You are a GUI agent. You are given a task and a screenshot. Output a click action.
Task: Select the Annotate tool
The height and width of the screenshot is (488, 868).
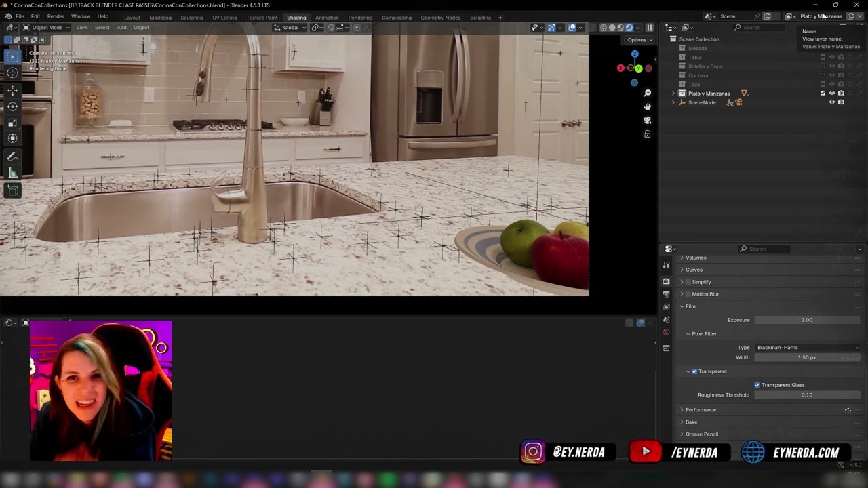point(12,157)
